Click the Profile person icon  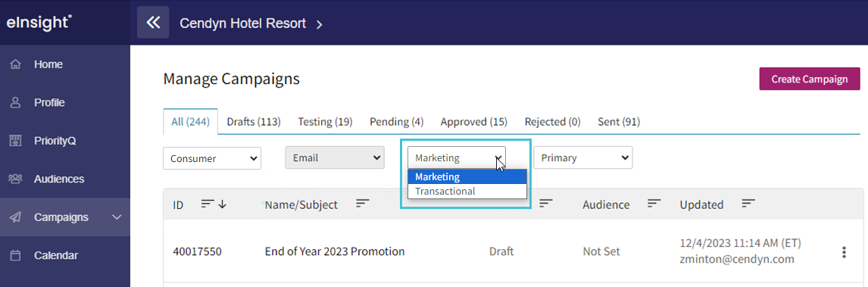[x=15, y=102]
